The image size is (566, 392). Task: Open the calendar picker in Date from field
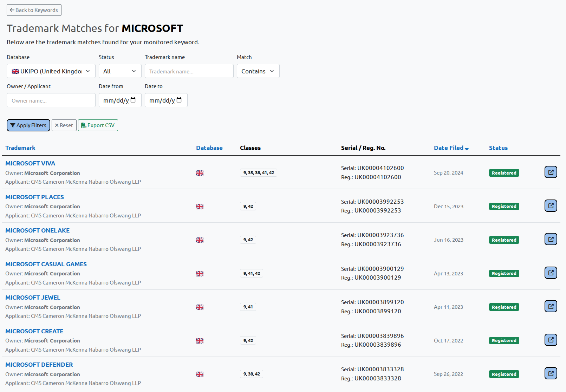click(132, 100)
